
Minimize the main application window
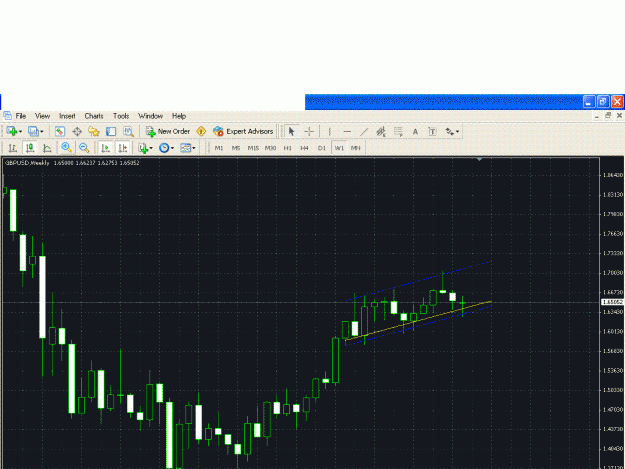pyautogui.click(x=589, y=102)
